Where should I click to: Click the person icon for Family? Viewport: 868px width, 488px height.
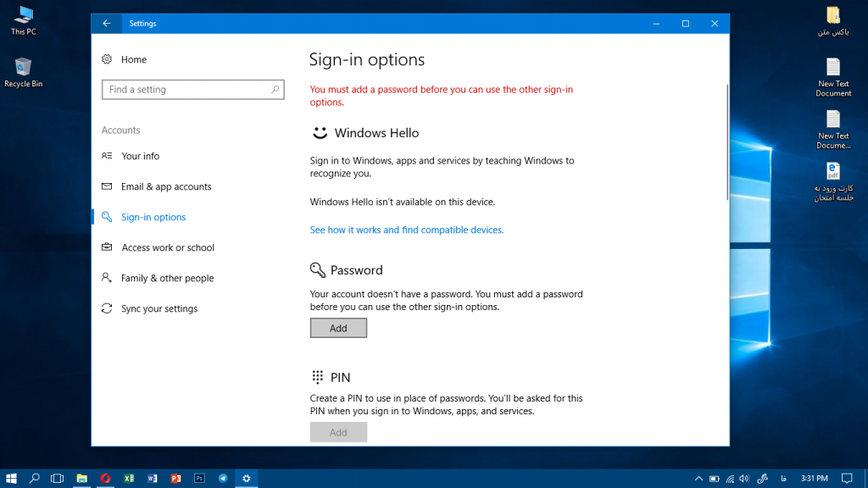(107, 278)
